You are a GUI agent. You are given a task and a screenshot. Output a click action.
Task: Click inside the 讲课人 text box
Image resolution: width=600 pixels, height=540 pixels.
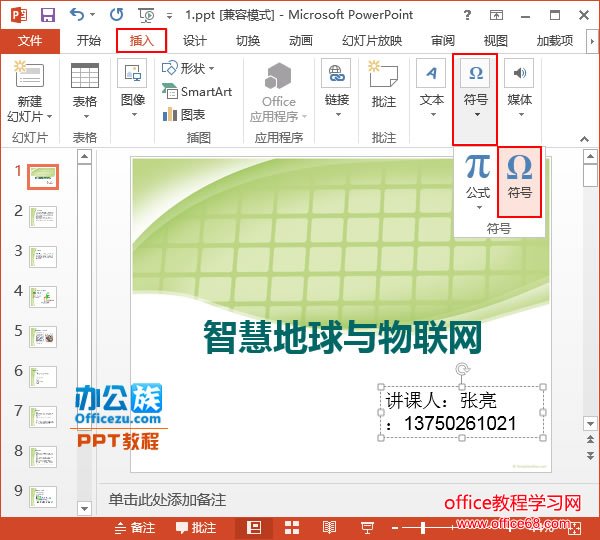click(462, 412)
